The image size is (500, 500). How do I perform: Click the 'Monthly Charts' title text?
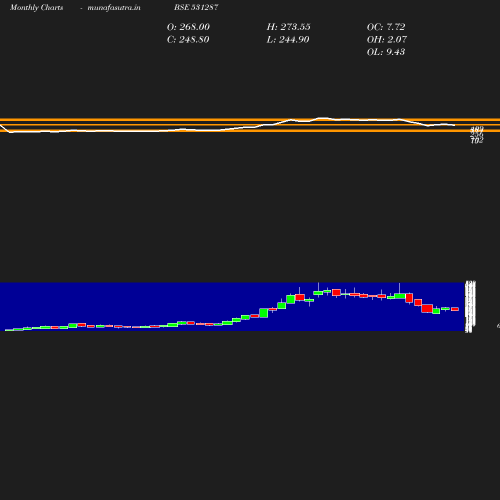[36, 7]
